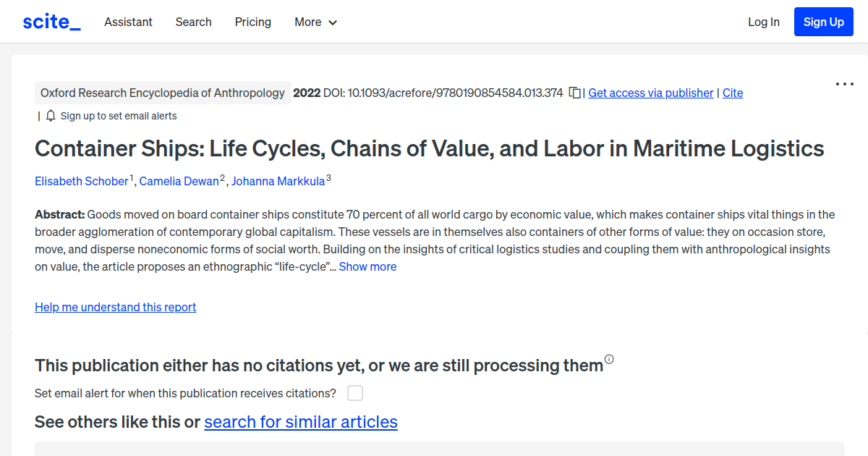This screenshot has height=456, width=868.
Task: Click superscript 1 next to Elisabeth Schober
Action: tap(132, 176)
